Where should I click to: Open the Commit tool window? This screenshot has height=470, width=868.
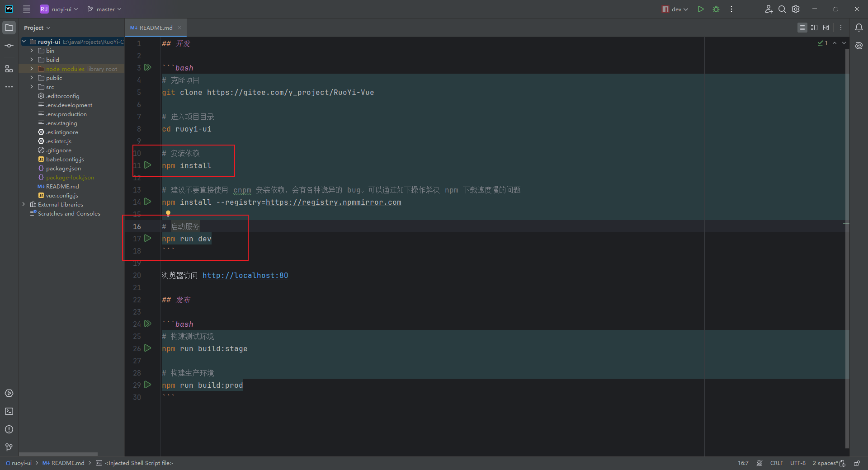pyautogui.click(x=9, y=46)
